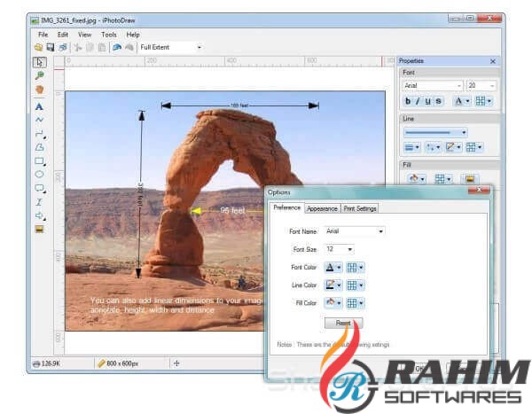
Task: Toggle bold in Properties Font section
Action: tap(408, 101)
